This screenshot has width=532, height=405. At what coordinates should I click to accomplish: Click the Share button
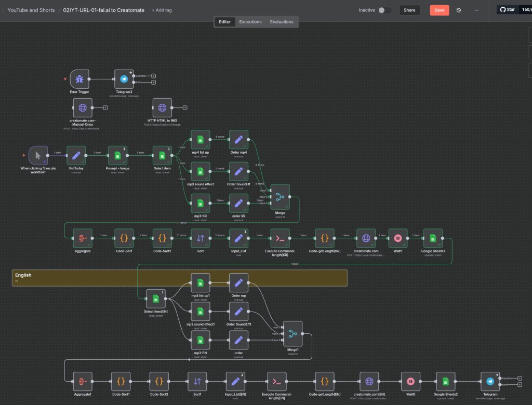pos(409,10)
